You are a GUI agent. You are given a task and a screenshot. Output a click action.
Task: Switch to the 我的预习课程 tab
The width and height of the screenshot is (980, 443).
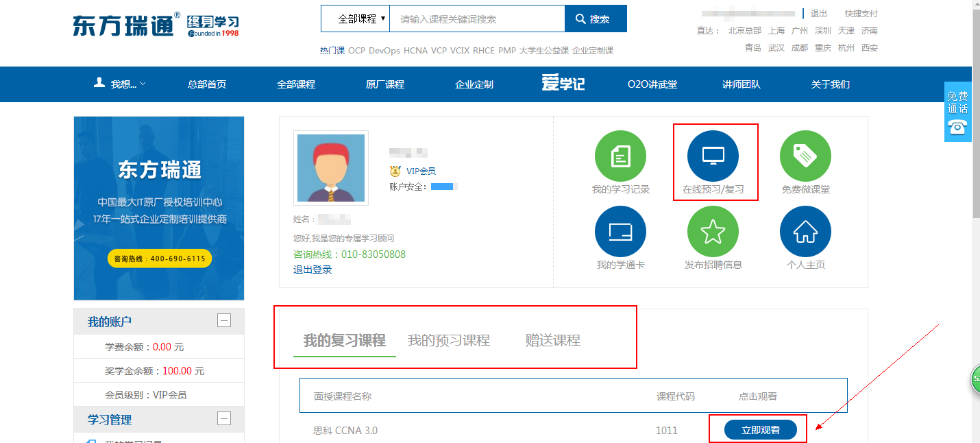click(449, 340)
